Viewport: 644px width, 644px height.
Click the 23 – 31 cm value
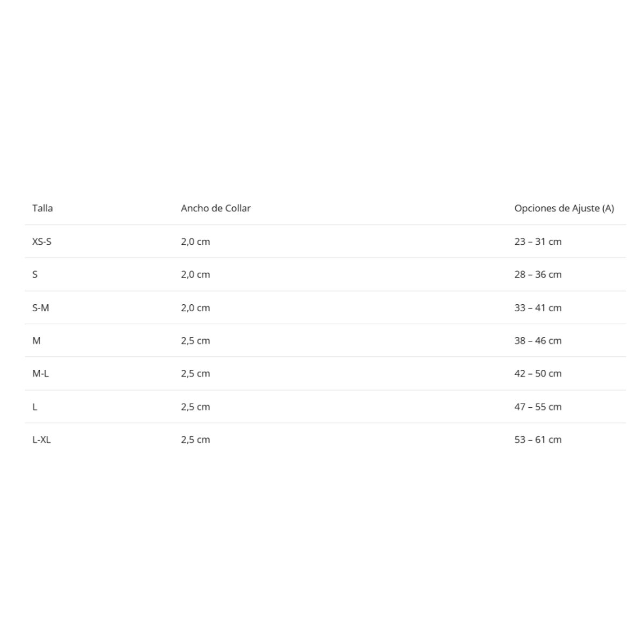[538, 241]
